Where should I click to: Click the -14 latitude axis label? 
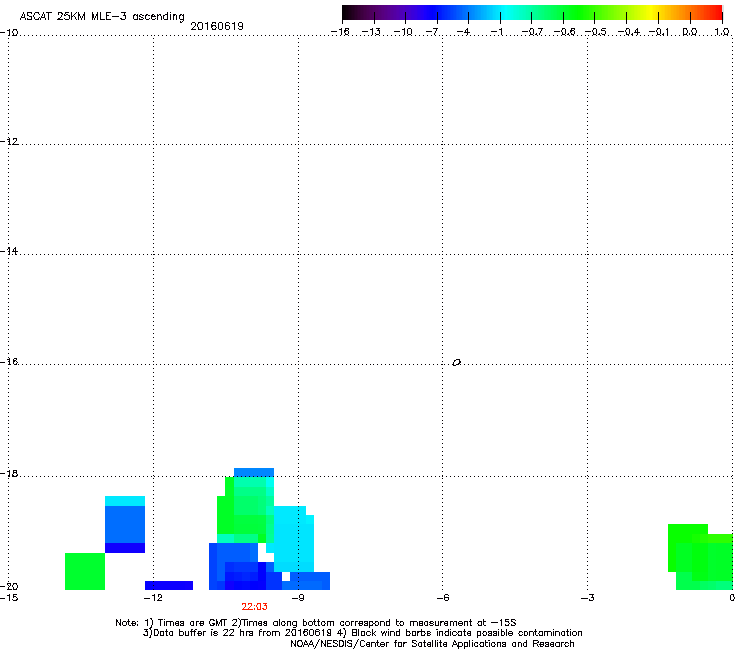click(x=9, y=251)
